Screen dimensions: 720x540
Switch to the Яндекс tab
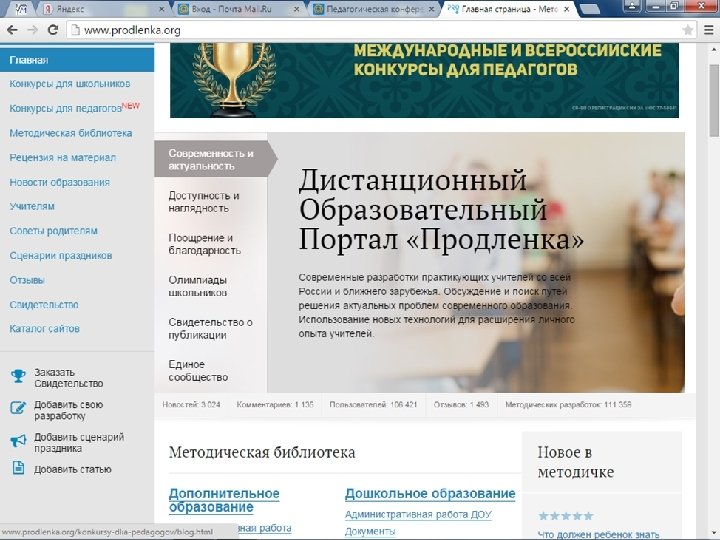coord(102,9)
